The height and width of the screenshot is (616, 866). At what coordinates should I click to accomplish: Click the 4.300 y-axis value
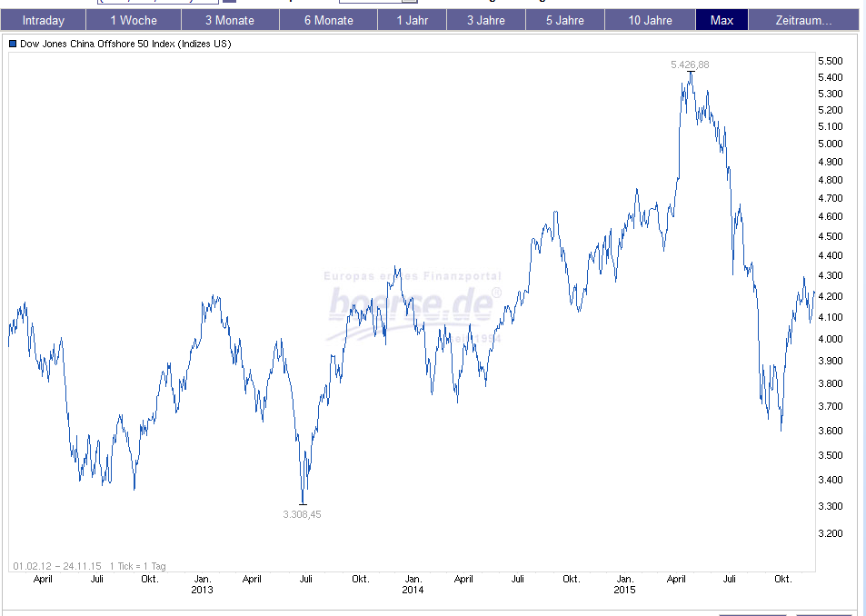pyautogui.click(x=831, y=275)
